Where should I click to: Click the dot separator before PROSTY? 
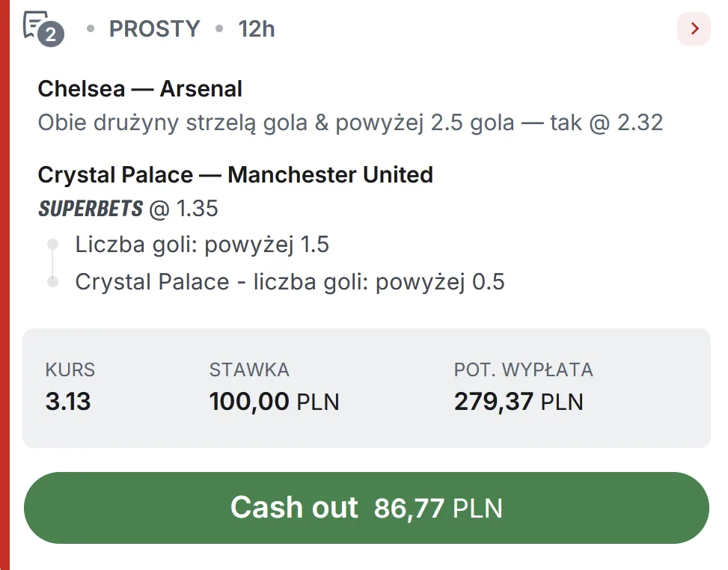click(91, 28)
